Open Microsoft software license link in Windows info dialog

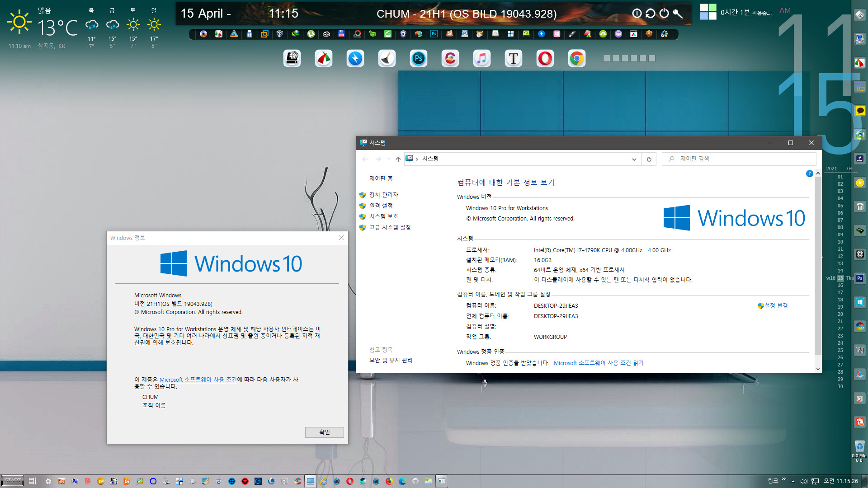198,380
